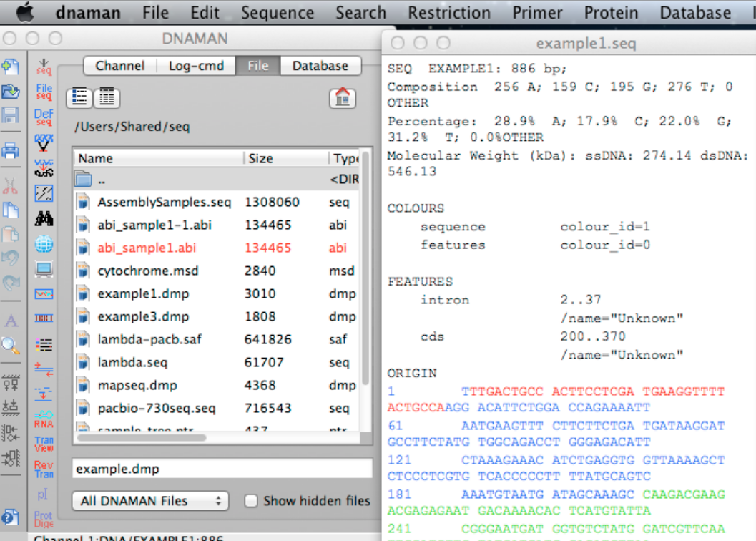Click the dot-plot diagonal lines icon
The image size is (756, 541).
click(44, 193)
